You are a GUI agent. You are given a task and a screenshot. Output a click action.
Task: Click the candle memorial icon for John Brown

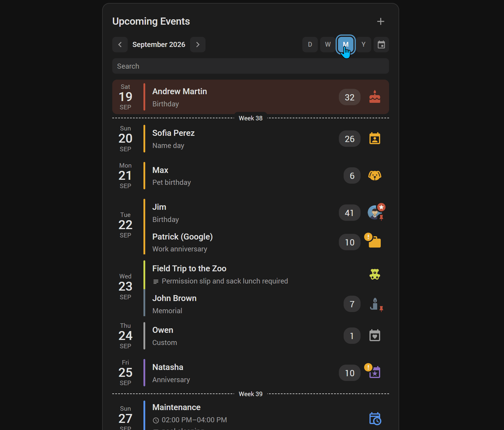tap(375, 304)
